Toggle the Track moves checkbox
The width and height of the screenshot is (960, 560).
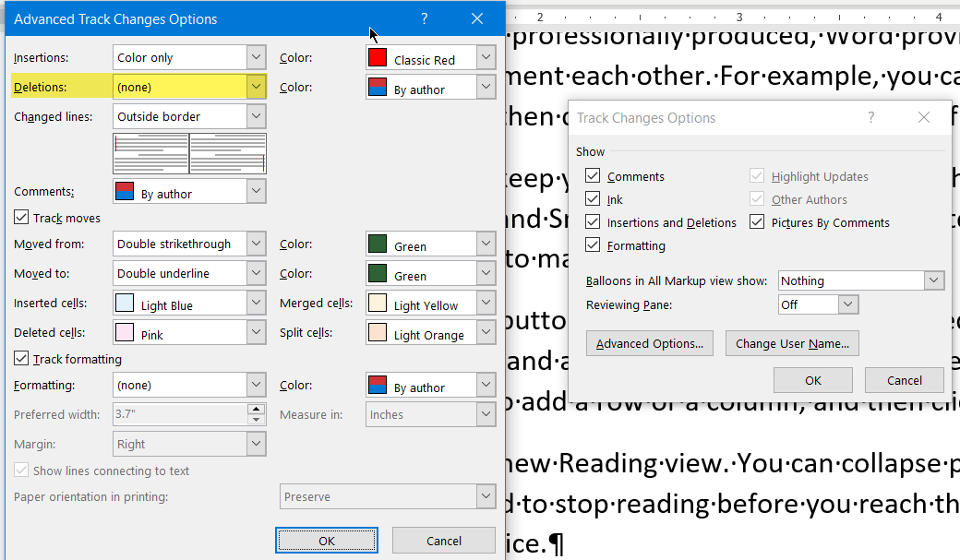coord(21,218)
